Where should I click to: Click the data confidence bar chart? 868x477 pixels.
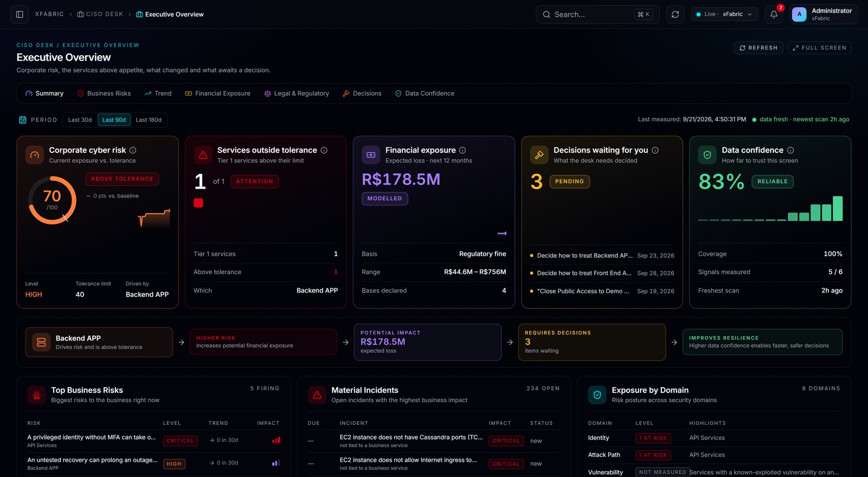tap(770, 209)
